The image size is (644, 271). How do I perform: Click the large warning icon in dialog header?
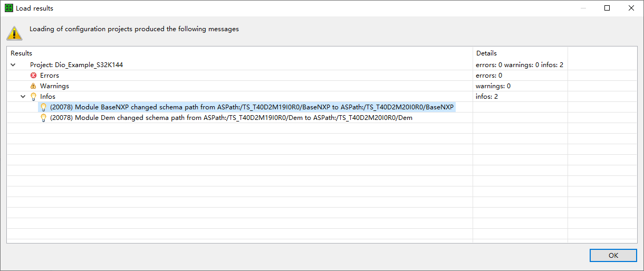[x=14, y=32]
